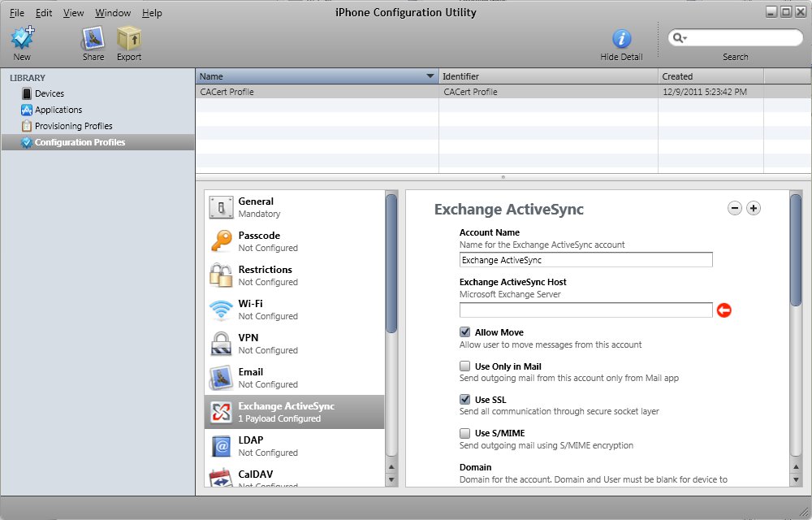Add payload with the plus button
The height and width of the screenshot is (520, 812).
754,209
